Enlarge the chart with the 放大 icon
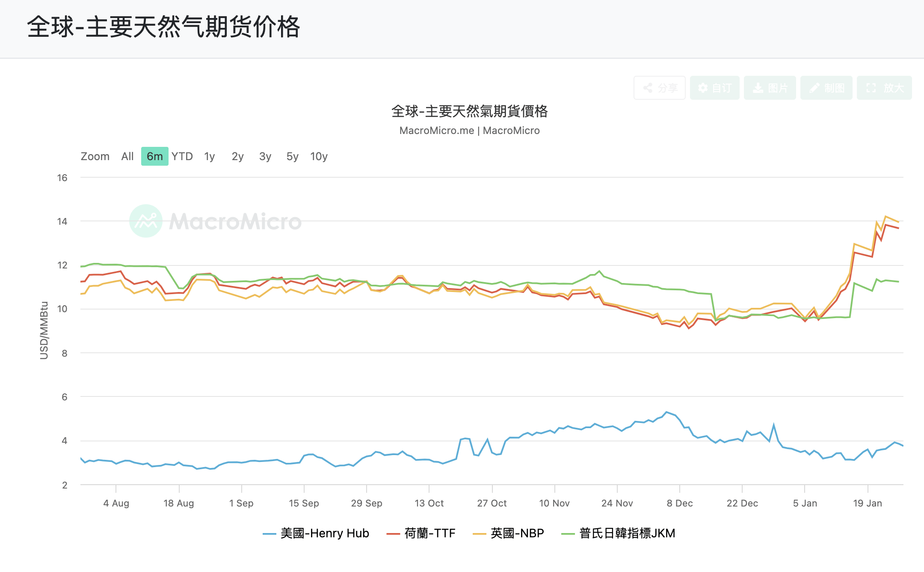Screen dimensions: 924x572 pos(884,88)
